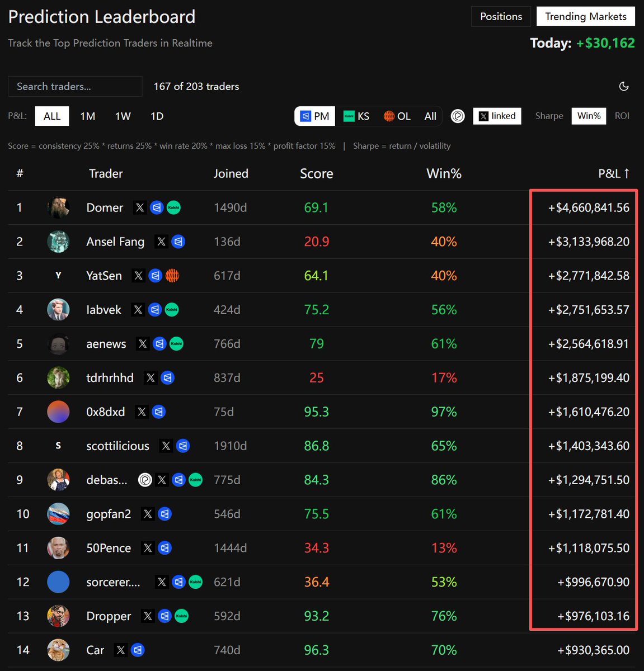644x671 pixels.
Task: Open Car's Polymarket icon
Action: pos(138,650)
